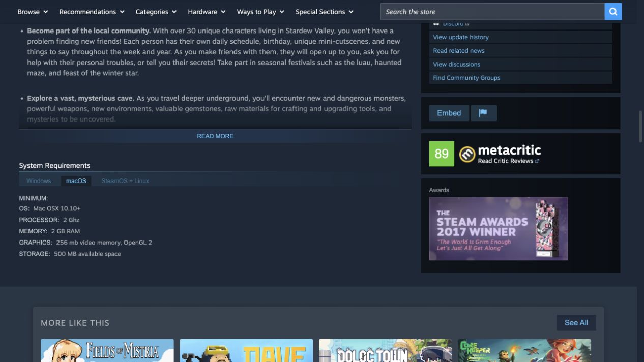This screenshot has width=644, height=362.
Task: Click the Embed button
Action: click(x=449, y=113)
